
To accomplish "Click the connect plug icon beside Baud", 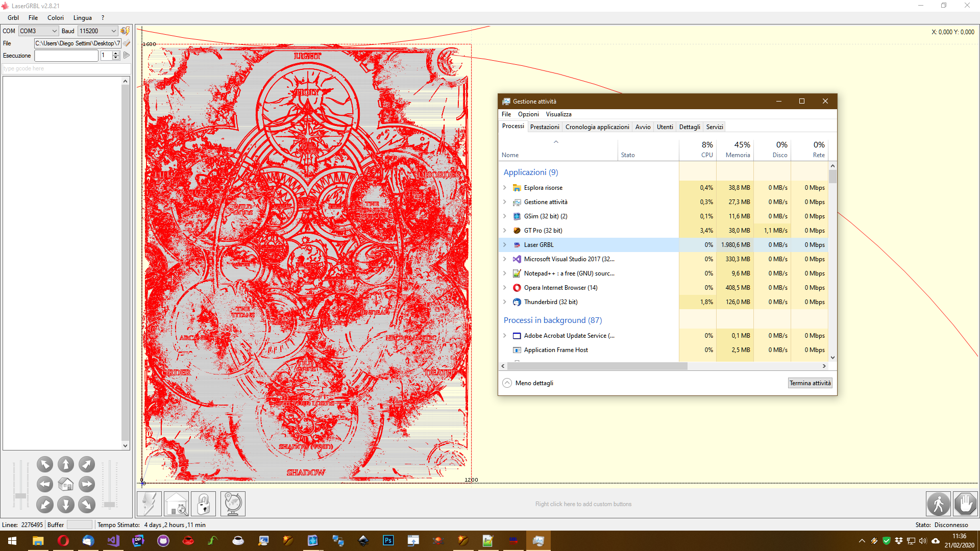I will coord(125,31).
